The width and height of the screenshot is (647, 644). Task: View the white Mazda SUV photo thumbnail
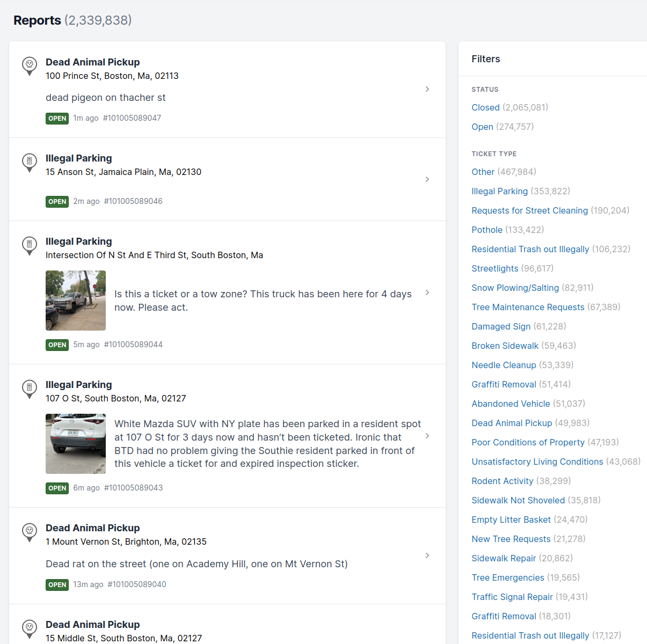(x=76, y=444)
